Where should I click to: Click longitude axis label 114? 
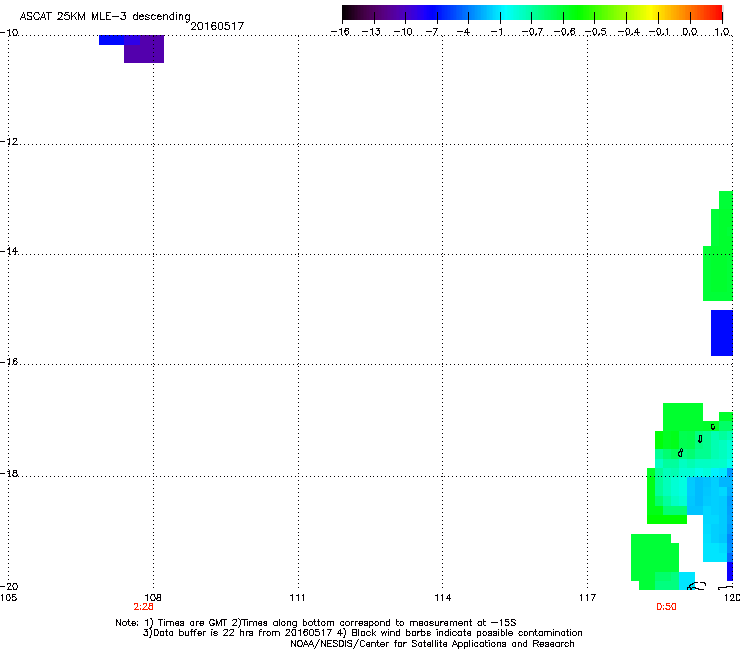click(442, 598)
